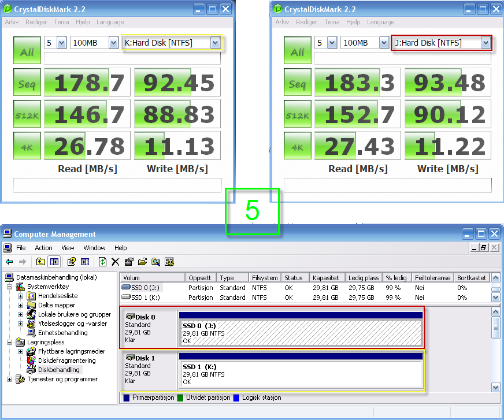Run Seq test in K: window
The height and width of the screenshot is (420, 504).
(27, 82)
